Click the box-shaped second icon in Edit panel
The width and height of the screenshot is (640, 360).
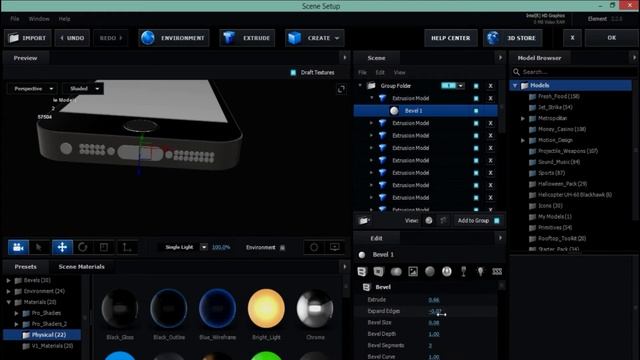click(379, 271)
